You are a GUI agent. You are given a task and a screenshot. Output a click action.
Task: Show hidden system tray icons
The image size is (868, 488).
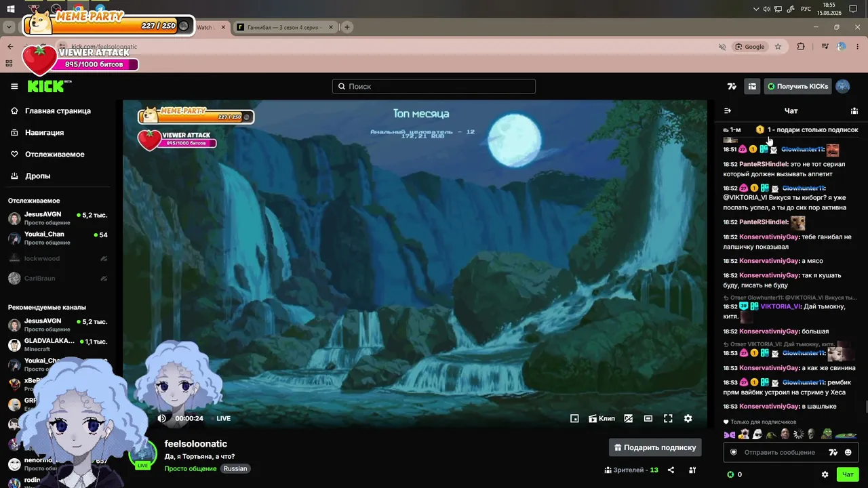tap(756, 9)
